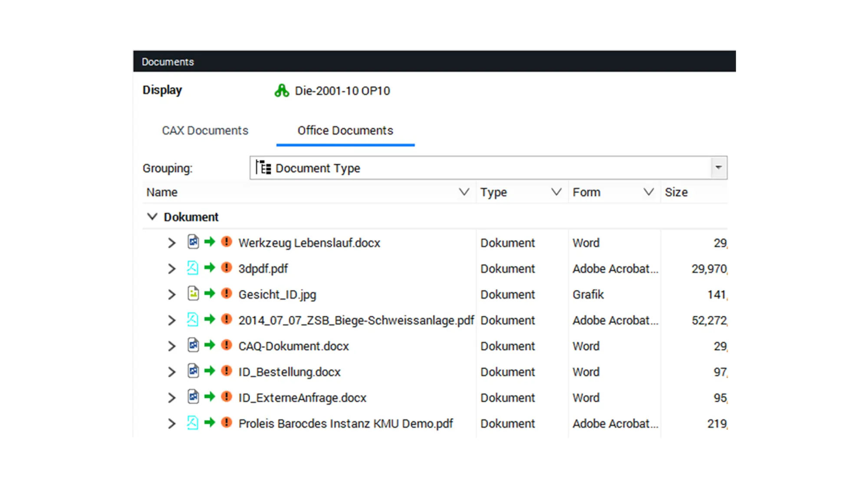Select the file name 2014_07_07_ZSB_Biege-Schweissanlage.pdf
Screen dimensions: 868x488
click(356, 321)
